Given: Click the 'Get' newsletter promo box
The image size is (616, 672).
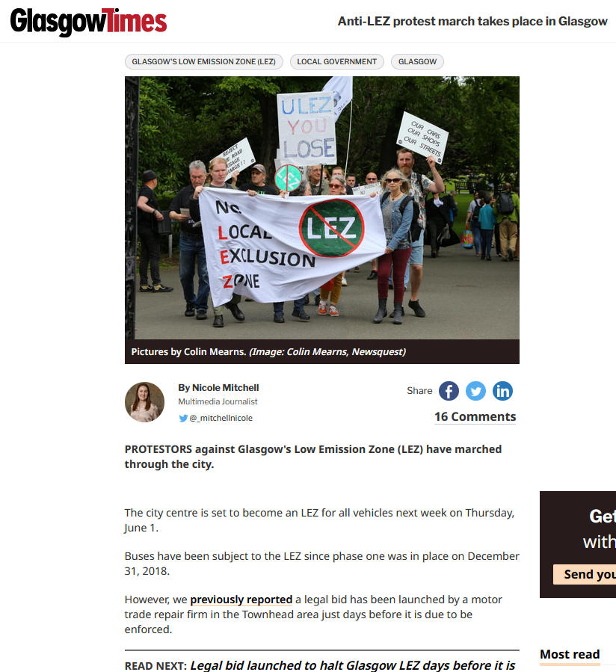Looking at the screenshot, I should 578,544.
